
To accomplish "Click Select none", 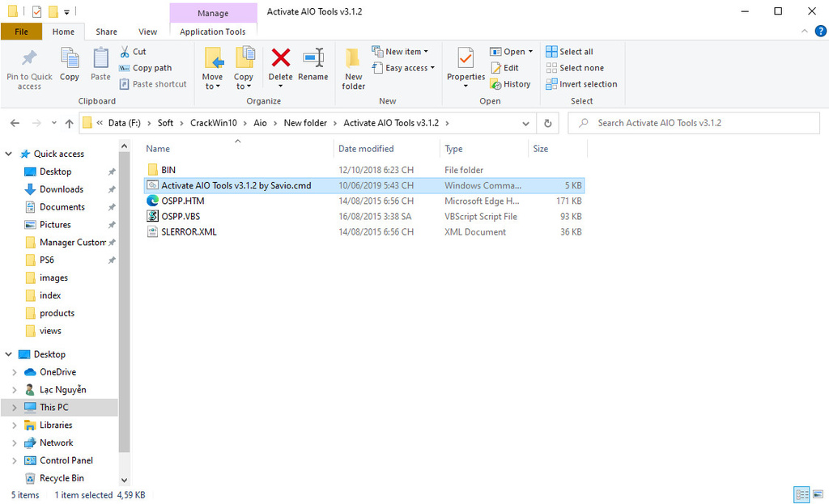I will [576, 68].
